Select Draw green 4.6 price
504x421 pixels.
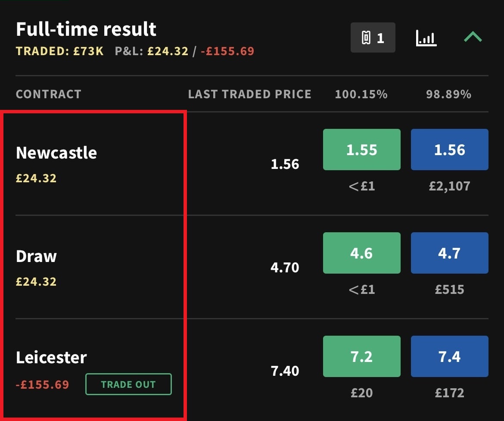(x=361, y=253)
